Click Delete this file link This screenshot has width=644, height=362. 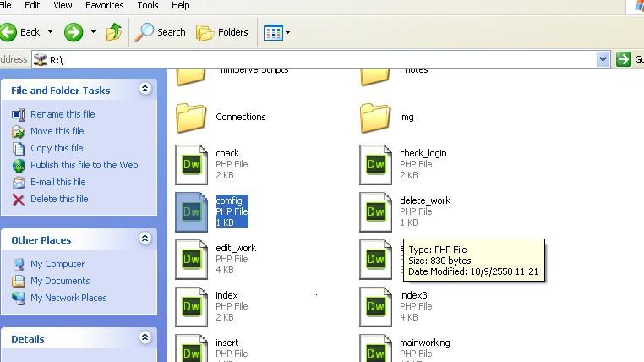pos(59,199)
